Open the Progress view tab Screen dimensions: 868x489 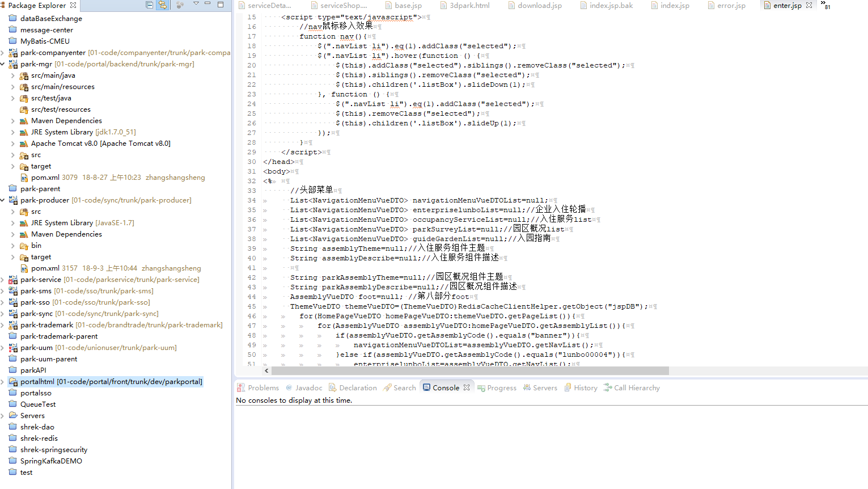pos(497,388)
